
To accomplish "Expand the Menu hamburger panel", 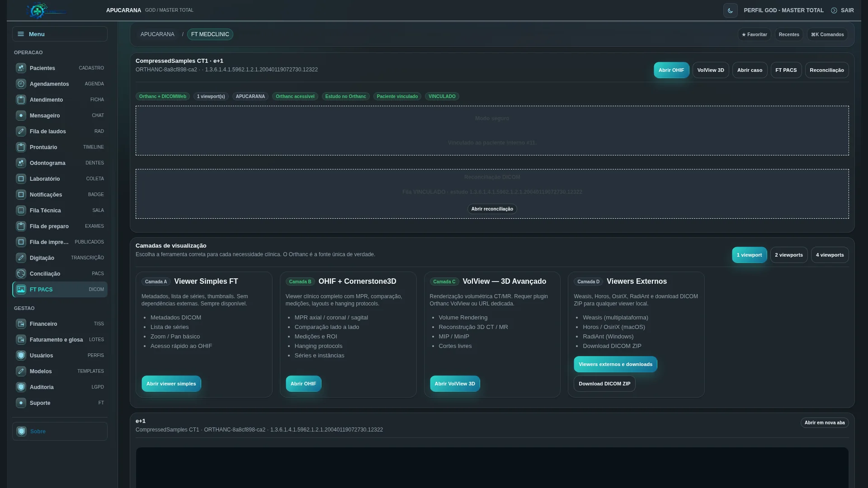I will pos(60,34).
